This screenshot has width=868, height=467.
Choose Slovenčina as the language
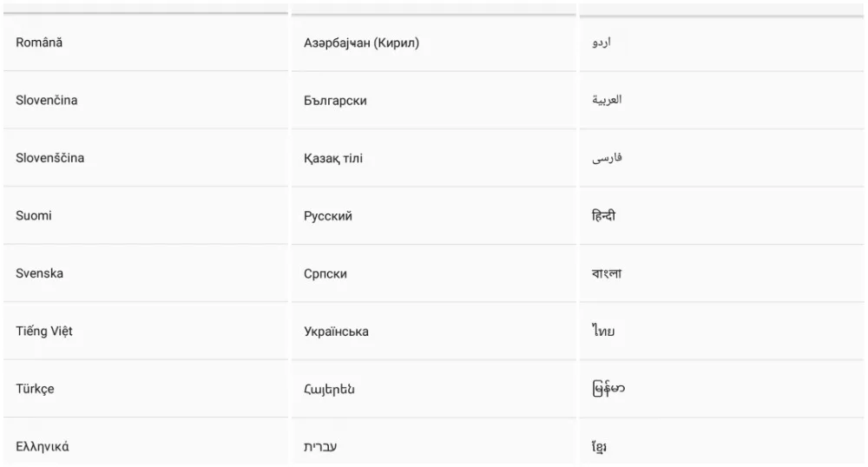pos(47,100)
